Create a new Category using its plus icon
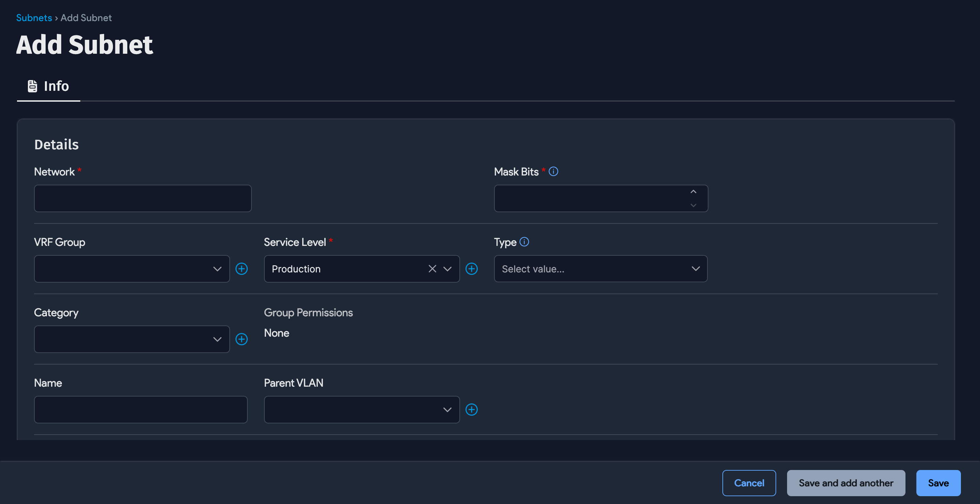This screenshot has width=980, height=504. pos(242,339)
